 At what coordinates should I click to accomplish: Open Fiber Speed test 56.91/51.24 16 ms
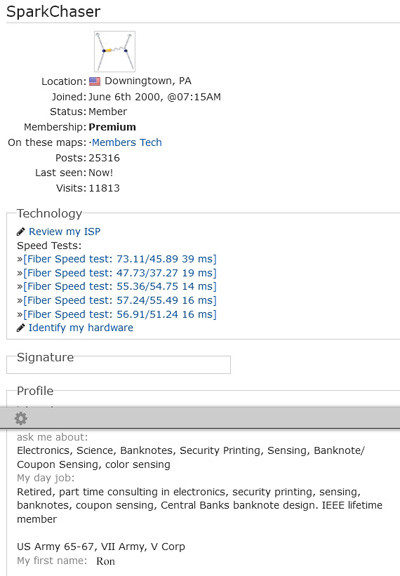[120, 314]
